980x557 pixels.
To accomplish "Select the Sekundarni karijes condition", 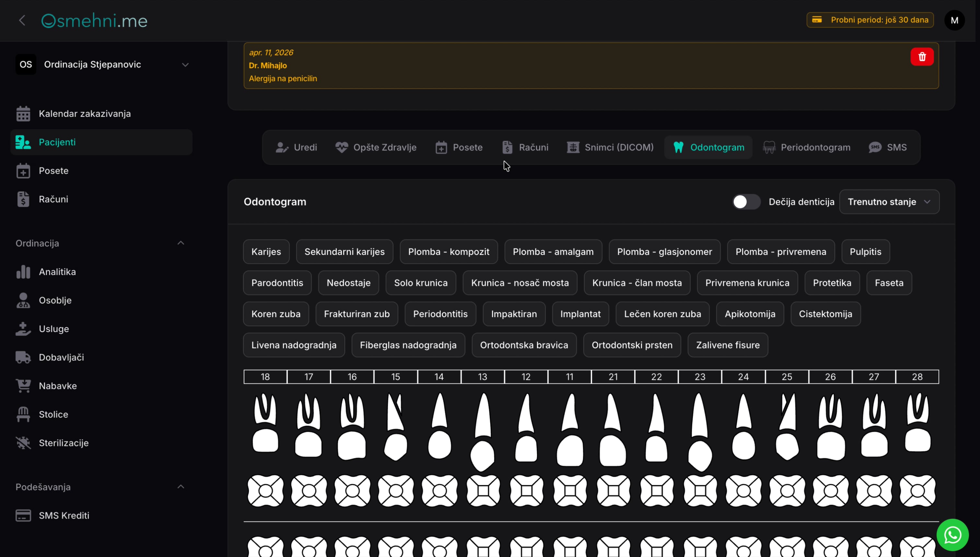I will click(344, 252).
